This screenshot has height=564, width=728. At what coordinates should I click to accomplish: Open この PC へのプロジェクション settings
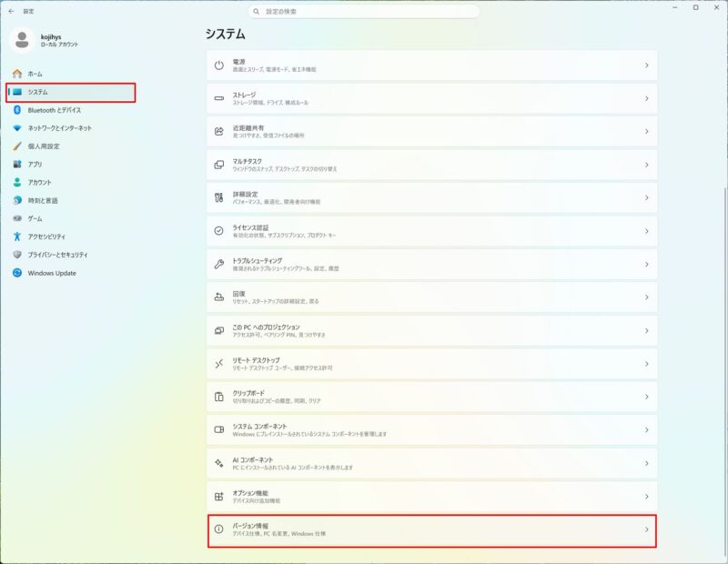(x=431, y=330)
